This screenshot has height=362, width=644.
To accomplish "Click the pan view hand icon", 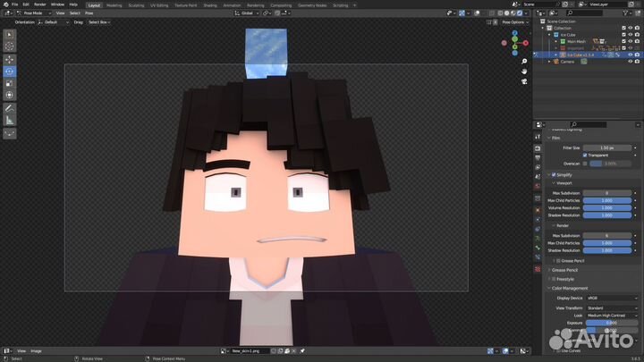I will tap(524, 72).
